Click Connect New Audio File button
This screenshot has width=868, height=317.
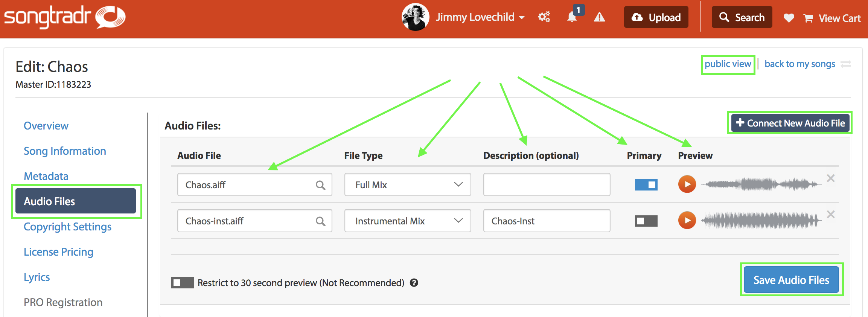(x=790, y=123)
